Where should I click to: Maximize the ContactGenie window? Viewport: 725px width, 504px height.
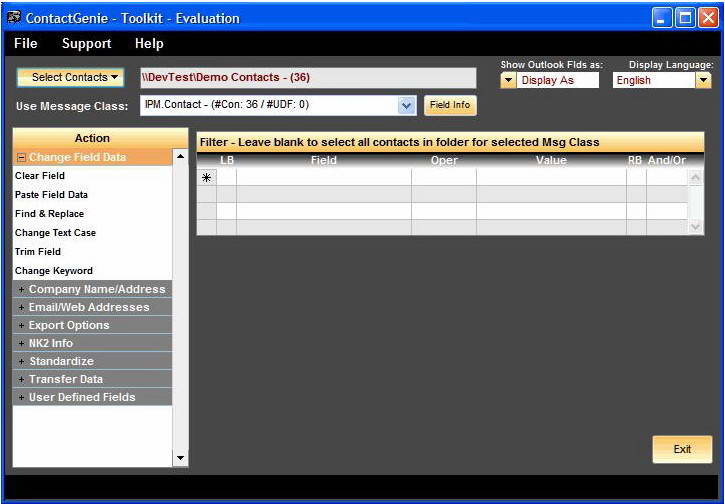point(685,18)
